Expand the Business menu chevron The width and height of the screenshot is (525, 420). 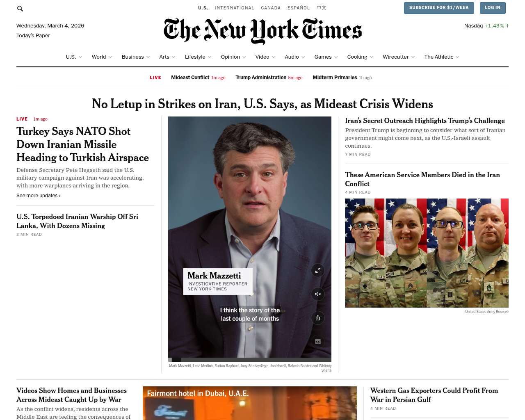point(148,57)
